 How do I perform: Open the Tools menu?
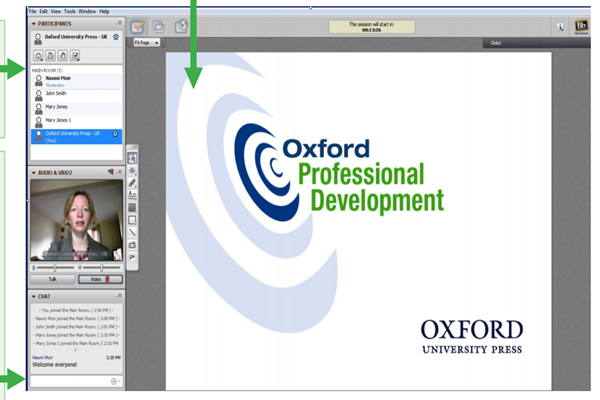(70, 11)
